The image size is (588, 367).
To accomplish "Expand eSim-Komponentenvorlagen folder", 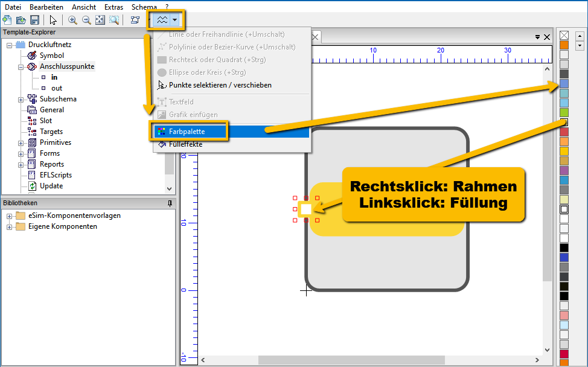I will pos(10,216).
